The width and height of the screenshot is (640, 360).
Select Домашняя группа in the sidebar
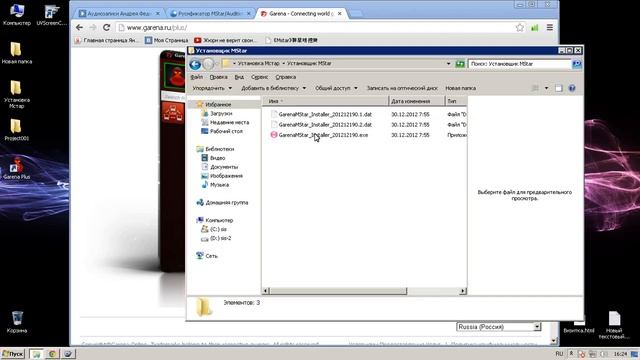(x=227, y=202)
